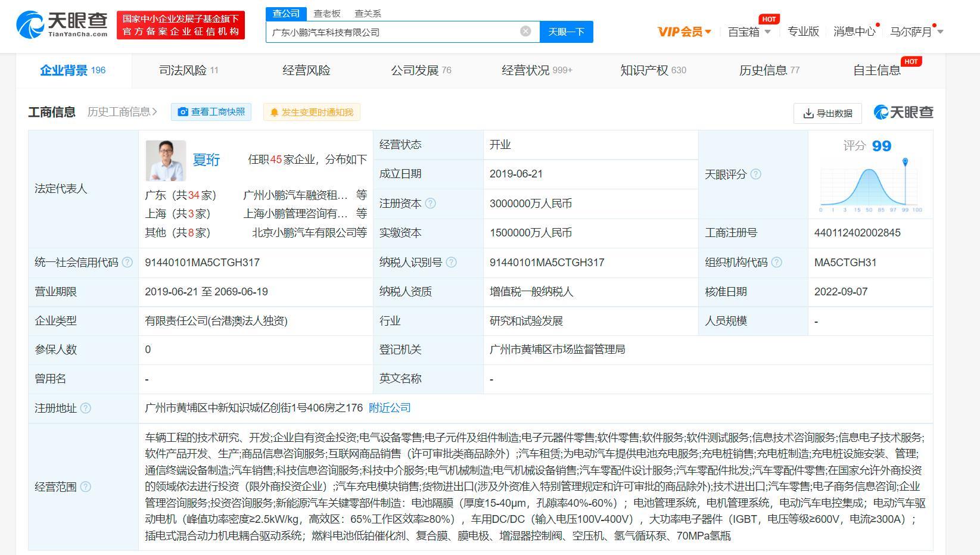This screenshot has height=555, width=980.
Task: Click help icon next to 注册地址
Action: (x=85, y=409)
